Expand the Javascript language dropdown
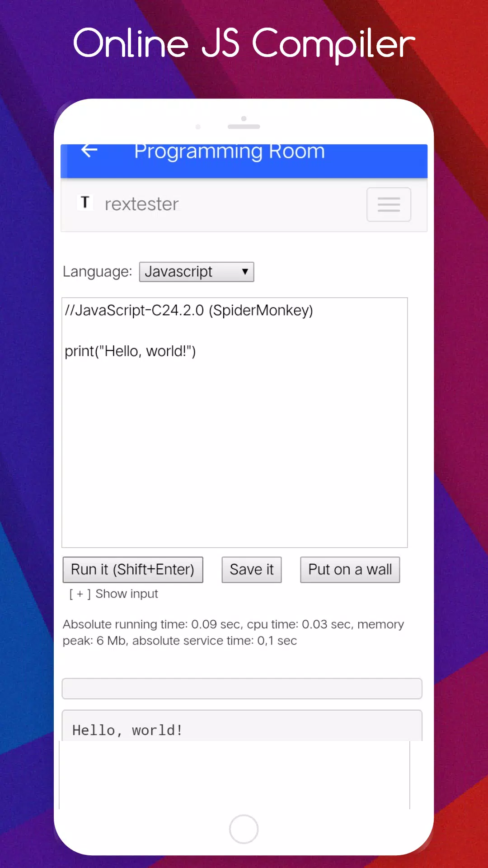The height and width of the screenshot is (868, 488). tap(197, 272)
